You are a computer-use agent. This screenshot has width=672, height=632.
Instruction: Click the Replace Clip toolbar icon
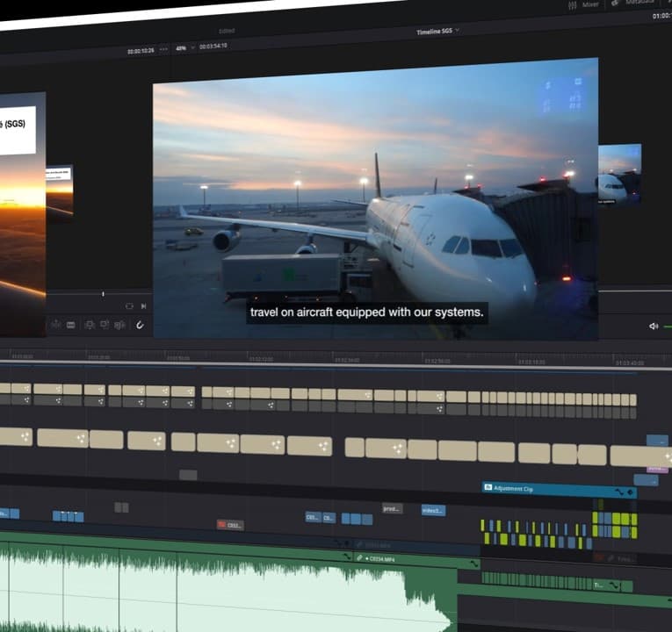(119, 325)
